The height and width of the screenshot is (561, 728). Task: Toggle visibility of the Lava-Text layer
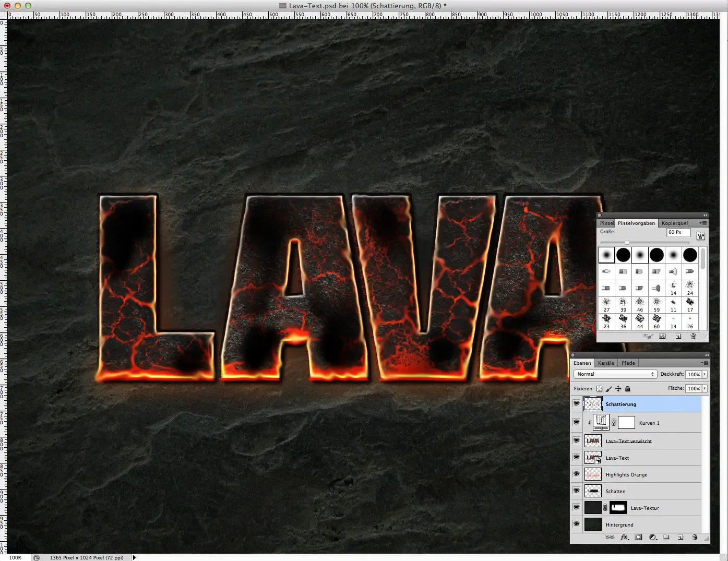[576, 458]
